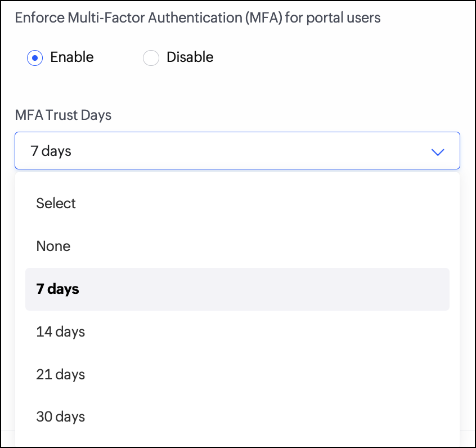Set MFA trust to 30 days
Screen dimensions: 476x448
pyautogui.click(x=61, y=417)
